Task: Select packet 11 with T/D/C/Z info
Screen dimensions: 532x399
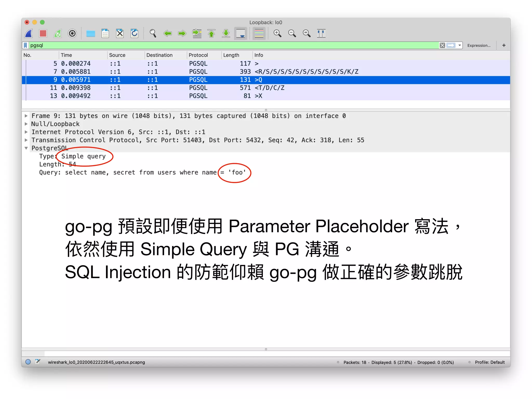Action: pyautogui.click(x=266, y=88)
